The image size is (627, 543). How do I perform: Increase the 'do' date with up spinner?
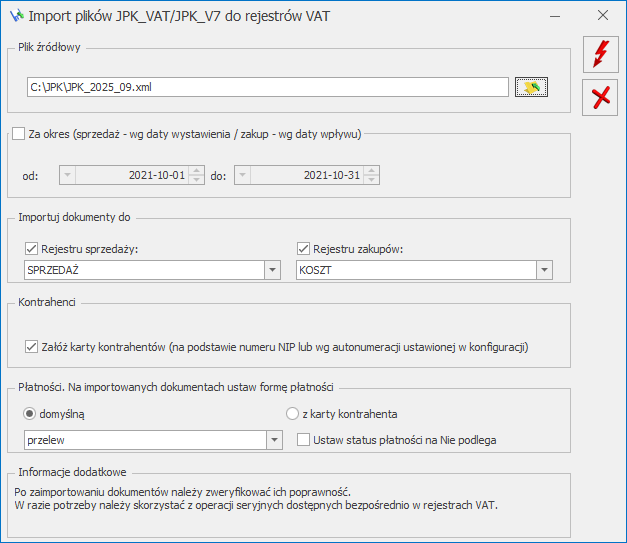(371, 171)
